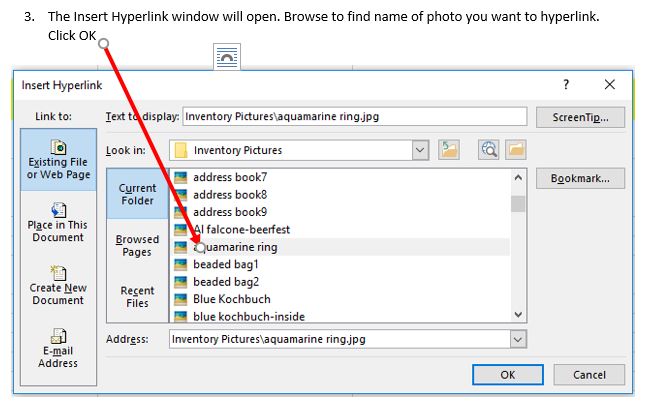Viewport: 659px width, 411px height.
Task: Click the Bookmark button
Action: (x=587, y=179)
